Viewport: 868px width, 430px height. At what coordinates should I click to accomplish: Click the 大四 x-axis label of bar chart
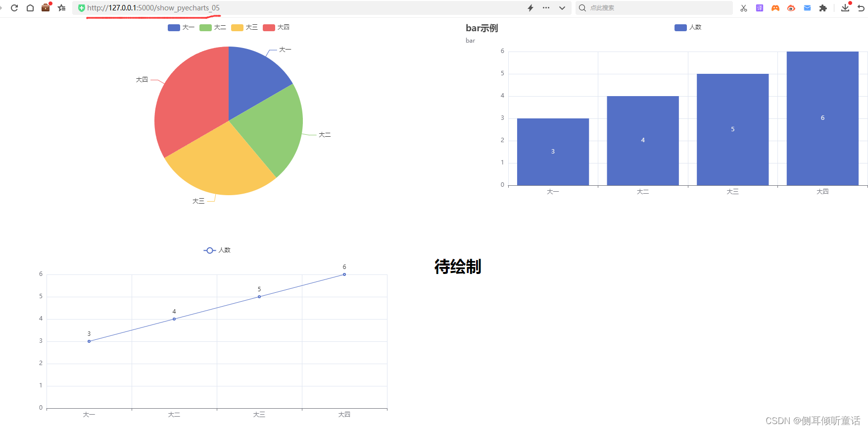point(822,192)
